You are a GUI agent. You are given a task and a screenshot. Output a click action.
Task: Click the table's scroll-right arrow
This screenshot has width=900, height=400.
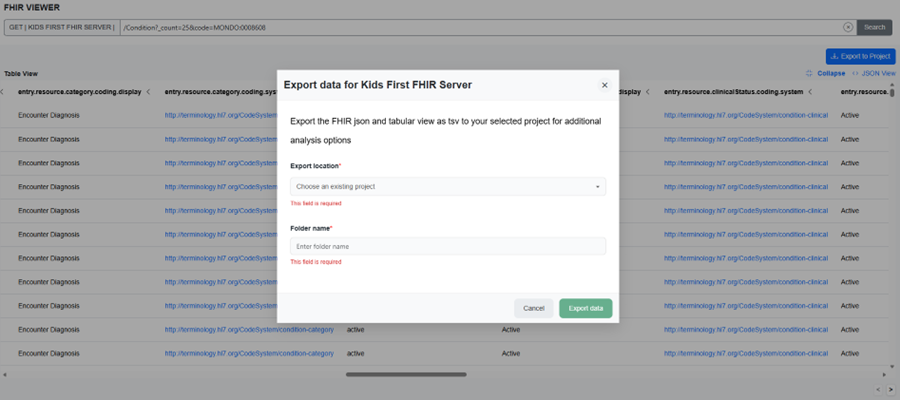[x=885, y=375]
